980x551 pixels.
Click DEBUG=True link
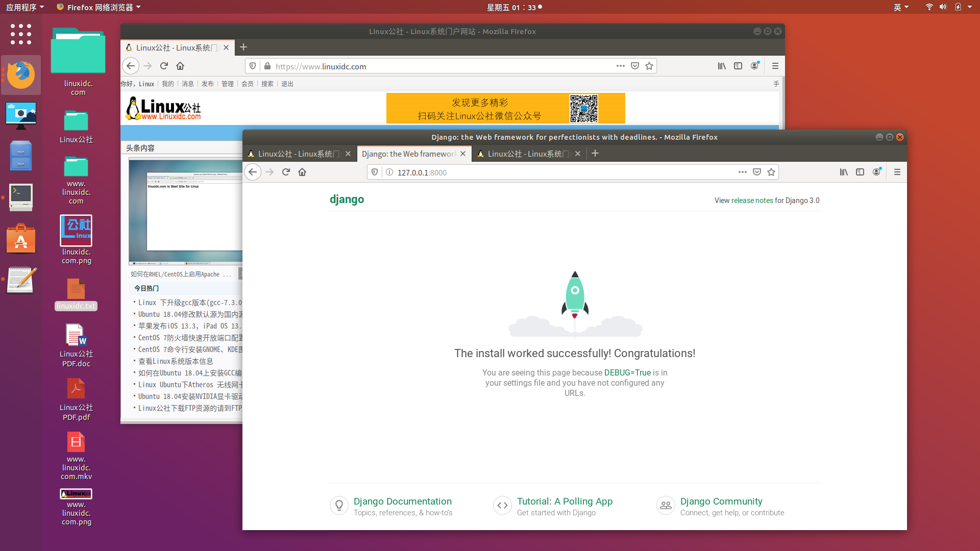pyautogui.click(x=627, y=373)
